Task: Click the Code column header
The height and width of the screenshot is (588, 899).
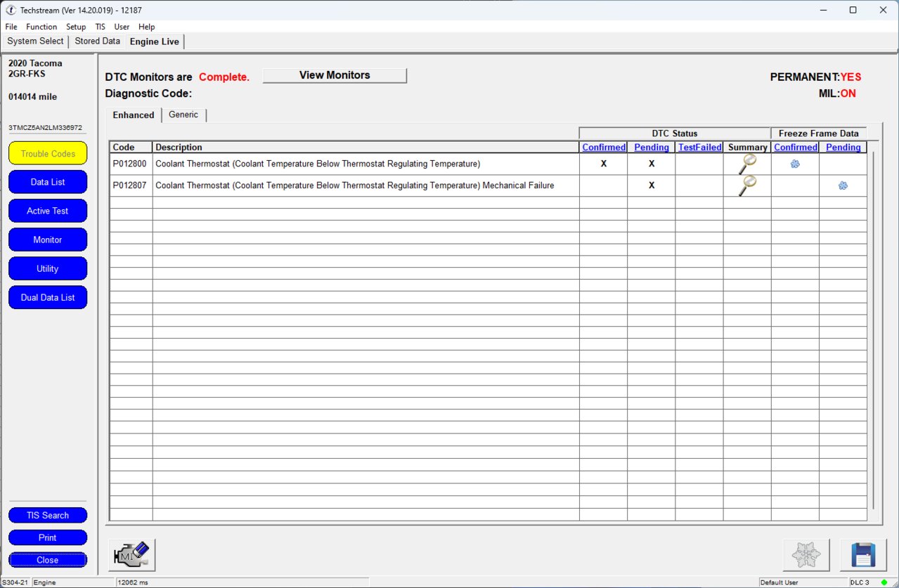Action: (x=131, y=148)
